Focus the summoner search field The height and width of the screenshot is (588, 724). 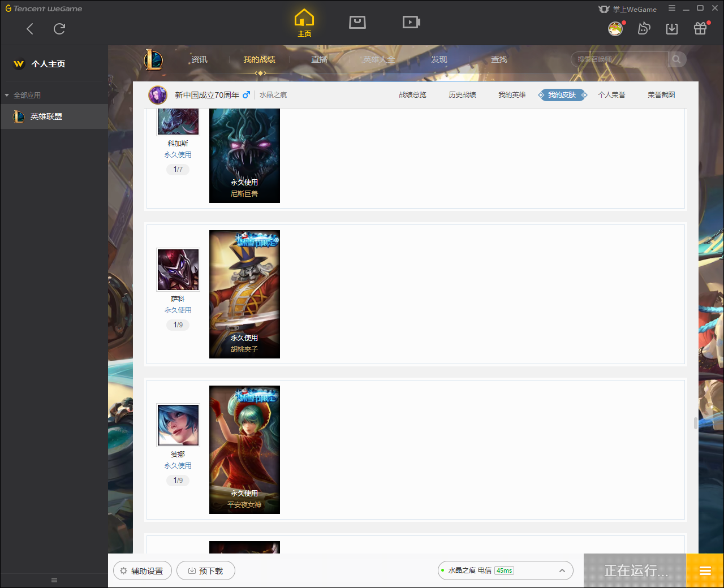pos(619,59)
